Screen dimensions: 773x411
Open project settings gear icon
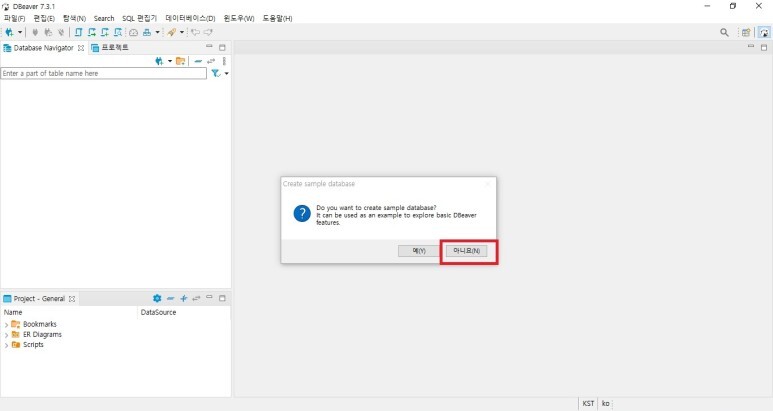tap(157, 298)
